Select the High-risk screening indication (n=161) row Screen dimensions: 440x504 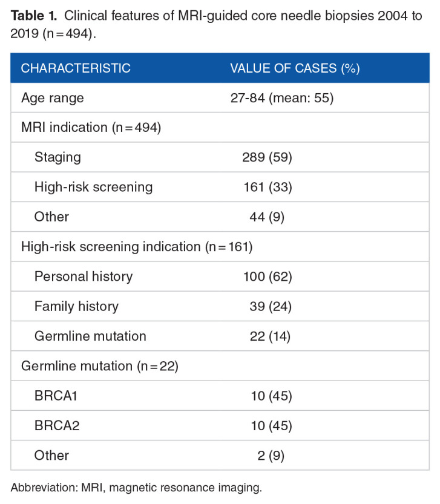(x=136, y=247)
